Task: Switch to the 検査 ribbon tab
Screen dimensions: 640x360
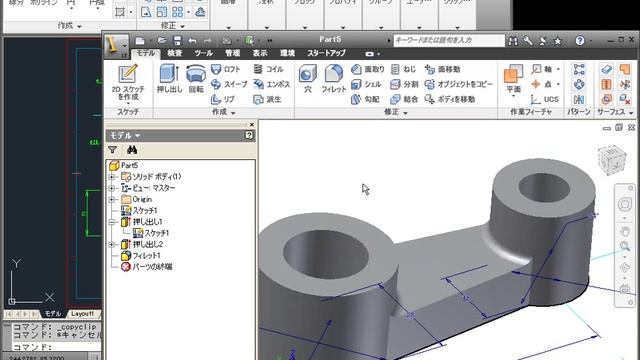Action: (175, 53)
